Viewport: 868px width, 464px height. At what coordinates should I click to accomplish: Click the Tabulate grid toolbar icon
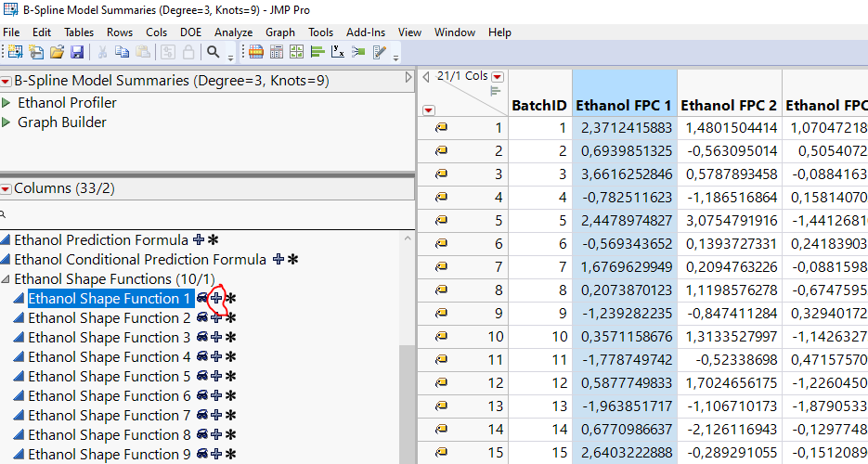255,53
